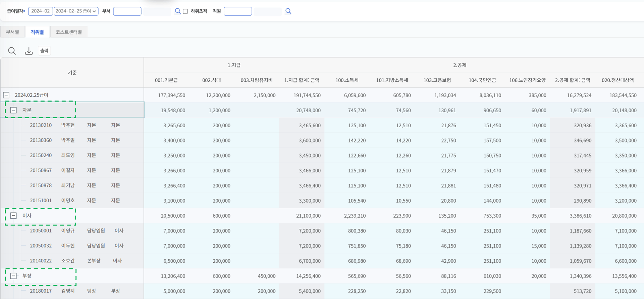Screen dimensions: 644x299
Task: Click the 1.지급 합계: 금액 header
Action: (302, 80)
